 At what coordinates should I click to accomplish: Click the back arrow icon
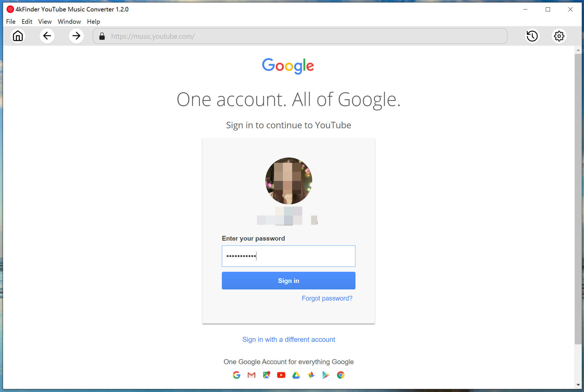tap(47, 36)
